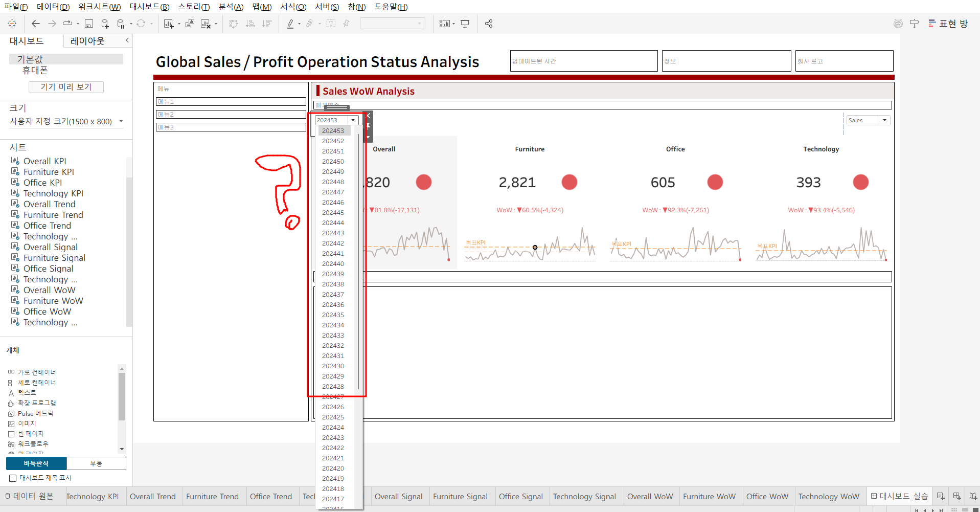Click the new dashboard tab icon at bottom
This screenshot has width=980, height=512.
coord(957,496)
